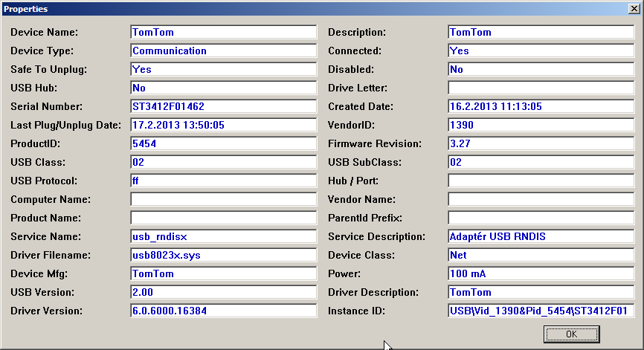
Task: Focus the Driver Version field
Action: point(224,311)
